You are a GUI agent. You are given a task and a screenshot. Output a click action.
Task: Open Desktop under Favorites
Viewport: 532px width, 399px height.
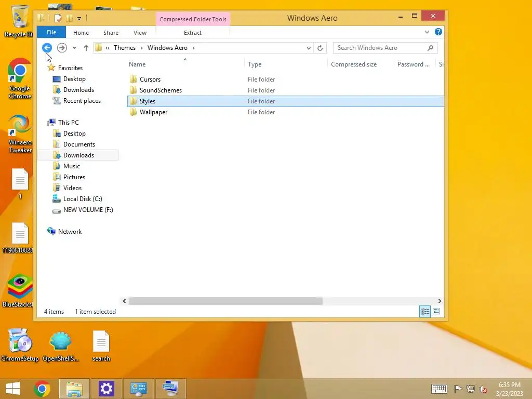74,79
